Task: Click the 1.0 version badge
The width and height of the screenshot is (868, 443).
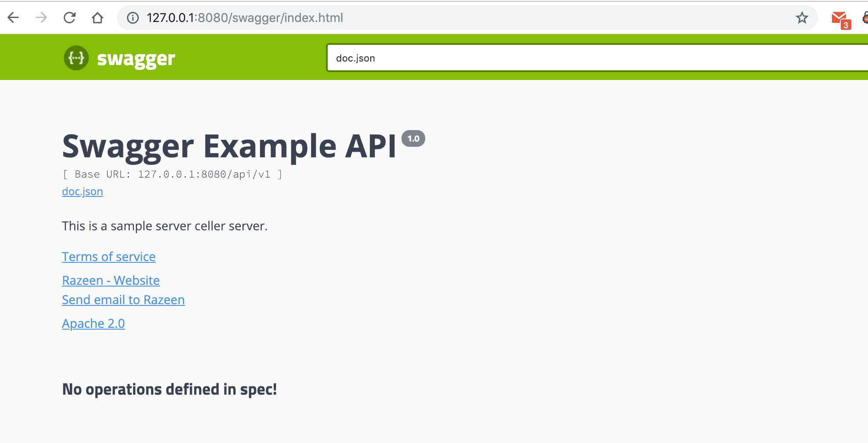Action: click(x=413, y=138)
